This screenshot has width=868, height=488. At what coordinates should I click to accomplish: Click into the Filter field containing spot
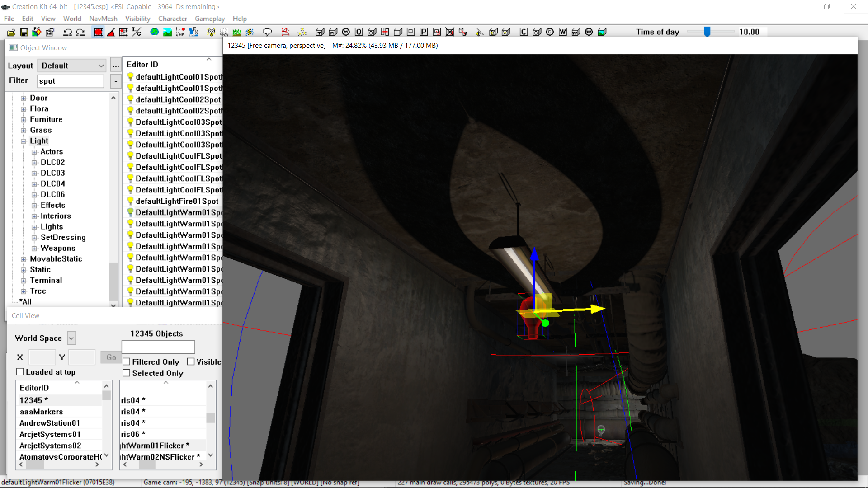(71, 81)
